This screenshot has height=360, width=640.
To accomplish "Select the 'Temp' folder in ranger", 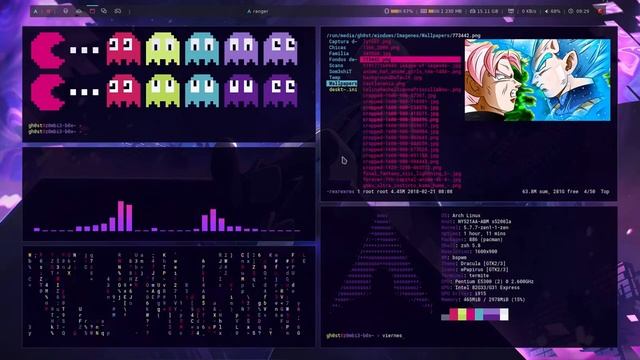I will click(335, 77).
